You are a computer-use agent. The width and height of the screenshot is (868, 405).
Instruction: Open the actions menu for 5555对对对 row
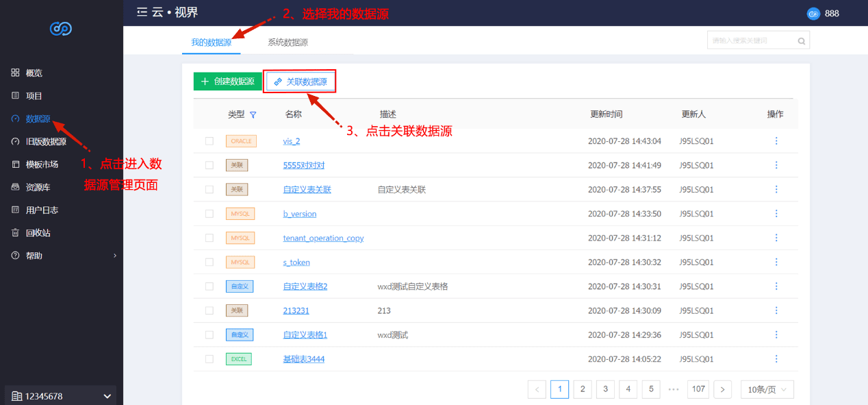(776, 165)
